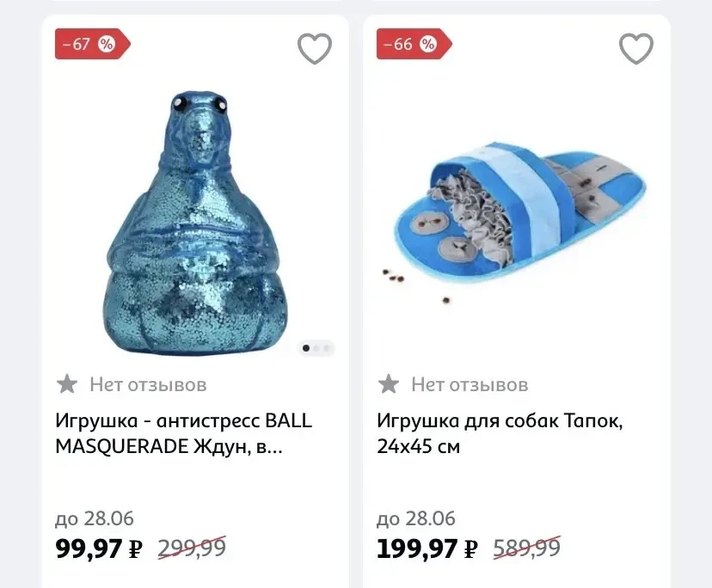Add the dog slipper toy to favorites
This screenshot has width=712, height=588.
(636, 49)
